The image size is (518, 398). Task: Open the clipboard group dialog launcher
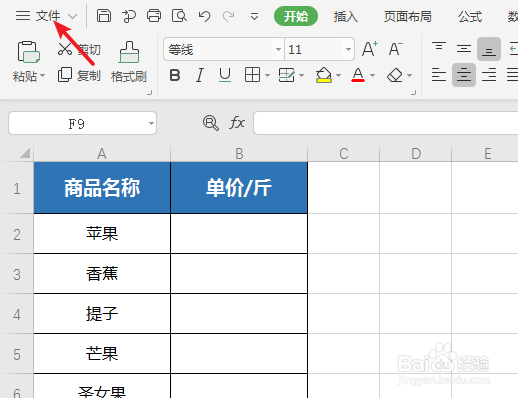click(150, 93)
